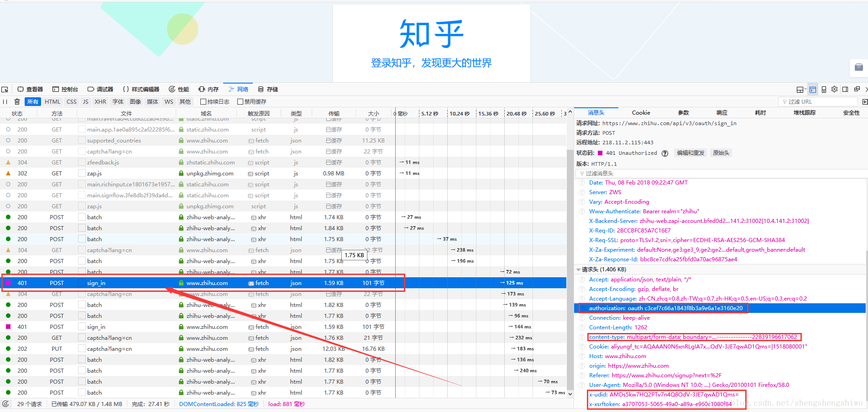Viewport: 868px width, 412px height.
Task: Click the 原始头 raw headers button
Action: tap(721, 153)
